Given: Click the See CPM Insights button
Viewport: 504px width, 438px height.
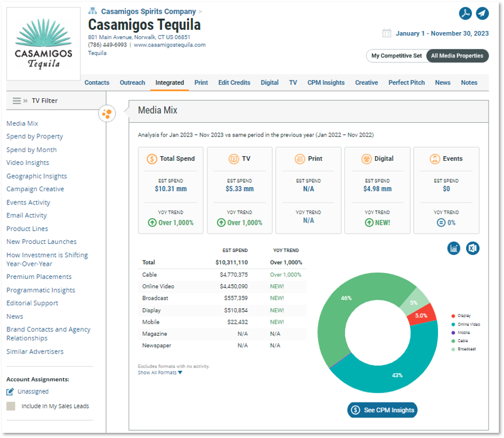Looking at the screenshot, I should point(382,410).
